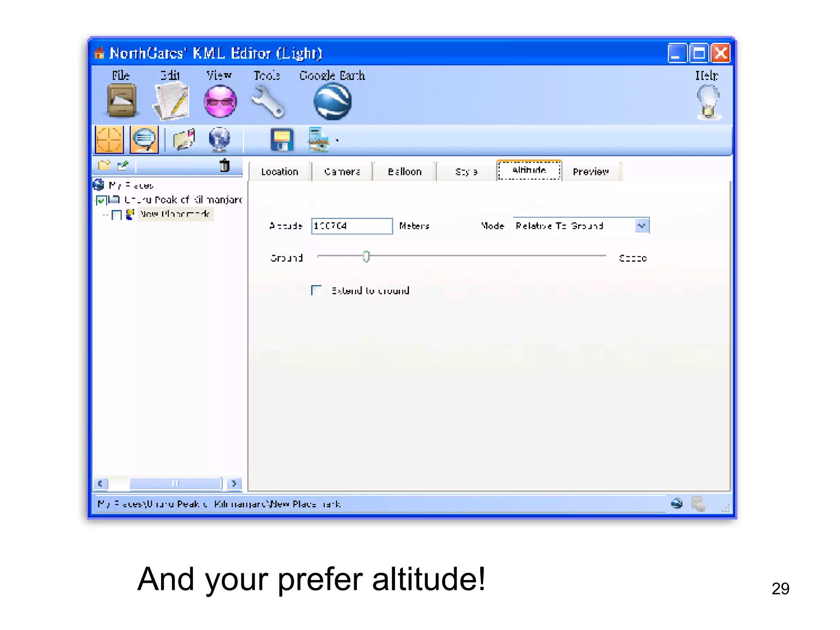Open the Help menu

pos(706,75)
